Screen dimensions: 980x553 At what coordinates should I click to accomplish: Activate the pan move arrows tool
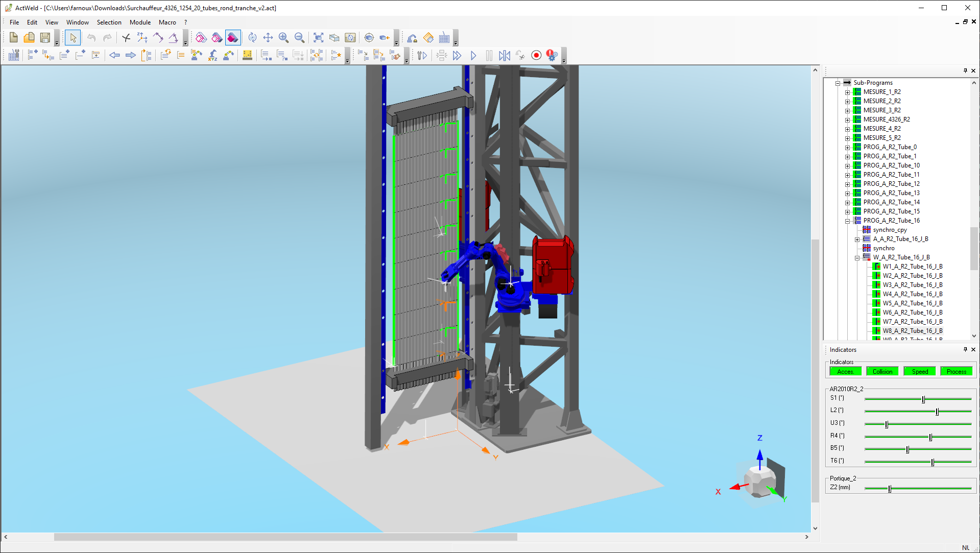pos(268,38)
